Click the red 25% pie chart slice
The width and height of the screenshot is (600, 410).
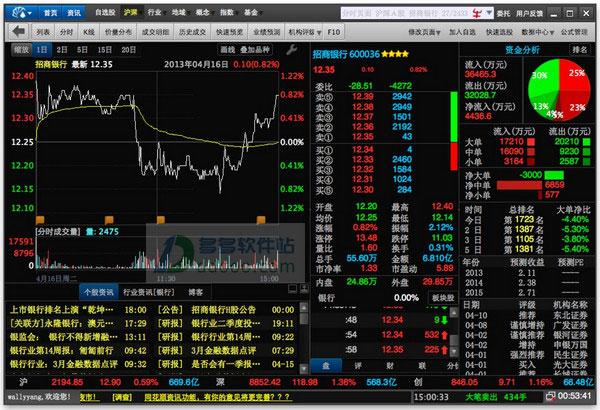pyautogui.click(x=574, y=77)
